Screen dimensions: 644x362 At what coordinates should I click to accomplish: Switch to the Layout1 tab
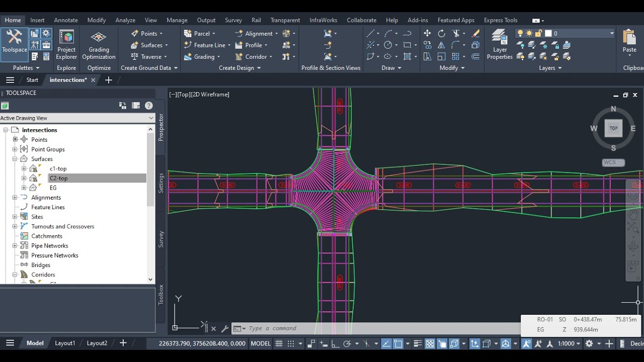click(65, 343)
